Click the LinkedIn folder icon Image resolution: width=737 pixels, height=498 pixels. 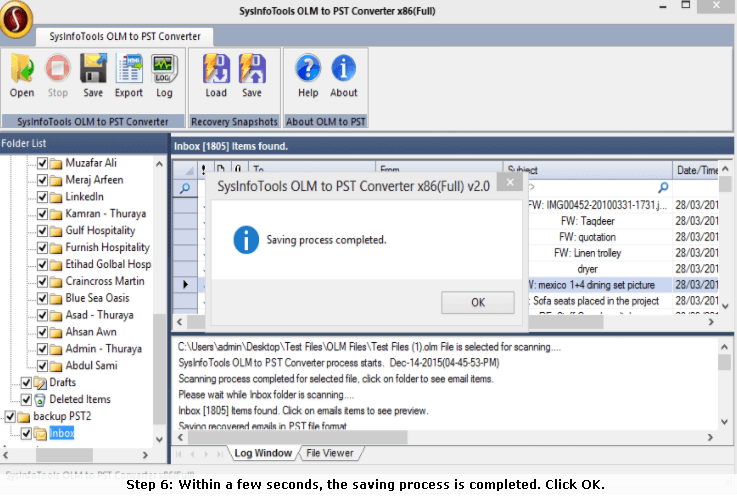click(56, 197)
